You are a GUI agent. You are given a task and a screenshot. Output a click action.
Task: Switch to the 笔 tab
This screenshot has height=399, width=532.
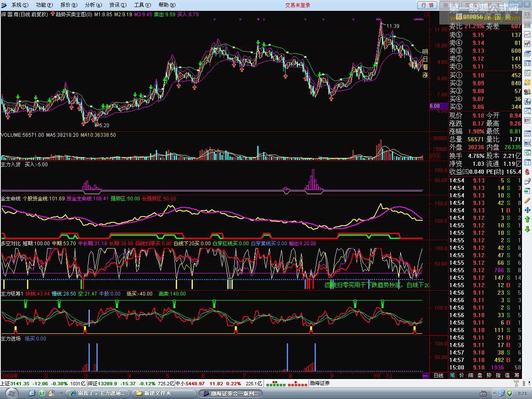(x=453, y=375)
